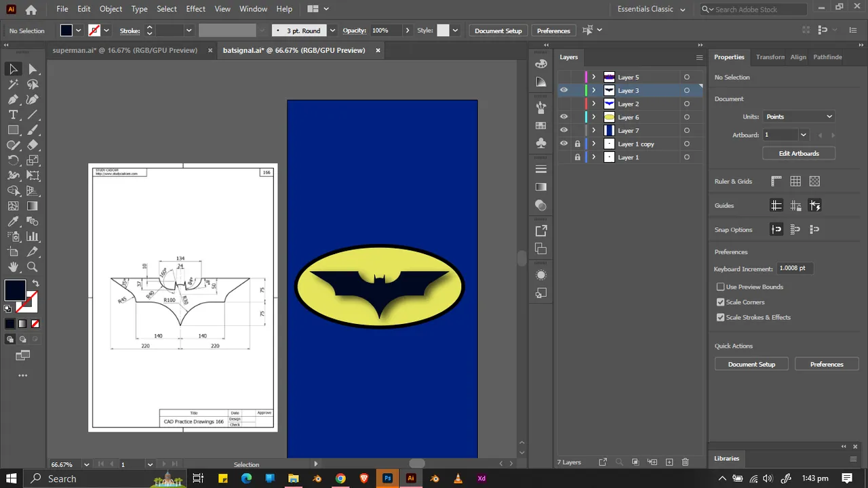This screenshot has height=488, width=868.
Task: Expand Layer 6 contents
Action: [593, 117]
